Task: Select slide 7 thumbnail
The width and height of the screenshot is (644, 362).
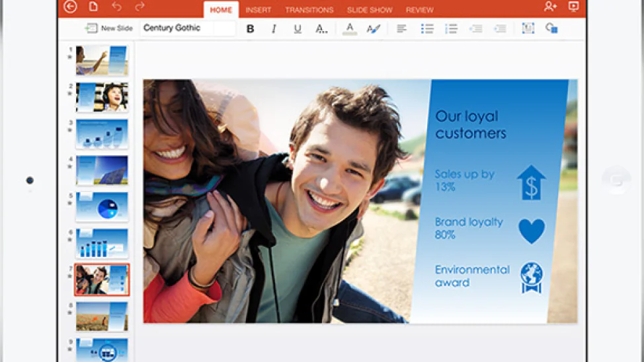Action: (x=102, y=280)
